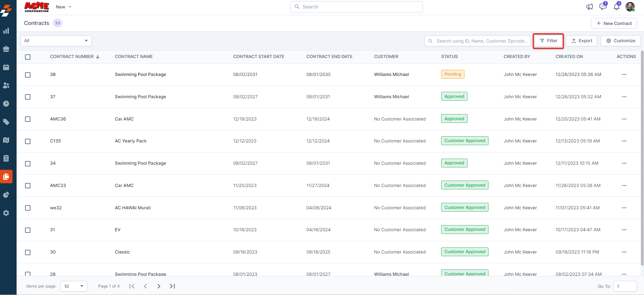Screen dimensions: 644x295
Task: Open the megaphone announcements icon
Action: [x=590, y=7]
